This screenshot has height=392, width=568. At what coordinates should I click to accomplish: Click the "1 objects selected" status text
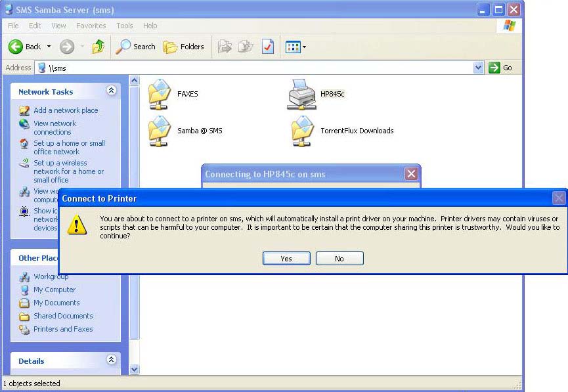pos(32,383)
